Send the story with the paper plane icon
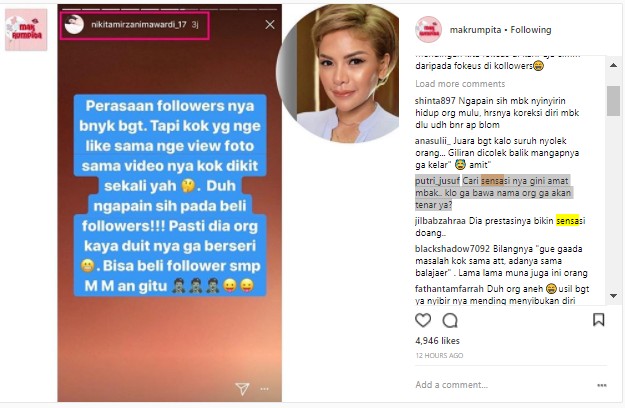Viewport: 625px width, 408px height. 242,388
